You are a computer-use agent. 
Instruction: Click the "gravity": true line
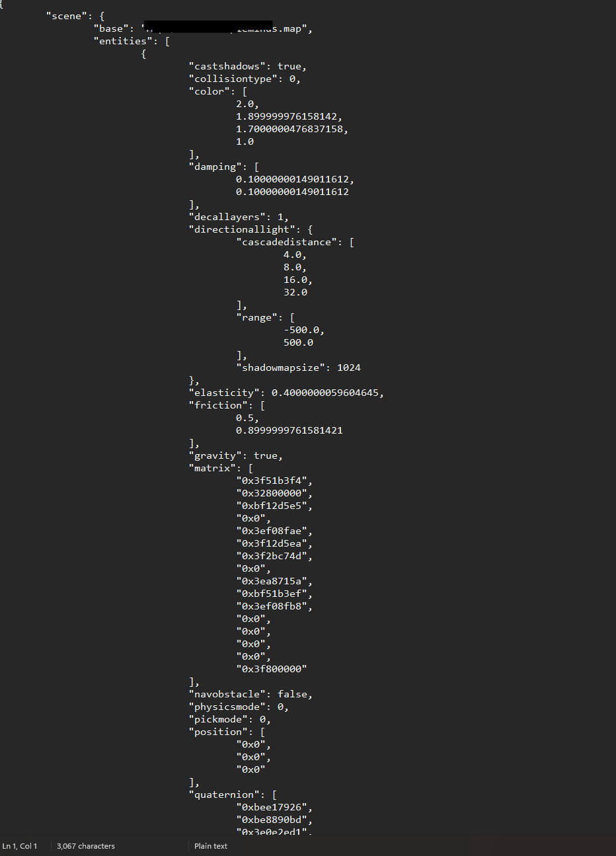236,455
